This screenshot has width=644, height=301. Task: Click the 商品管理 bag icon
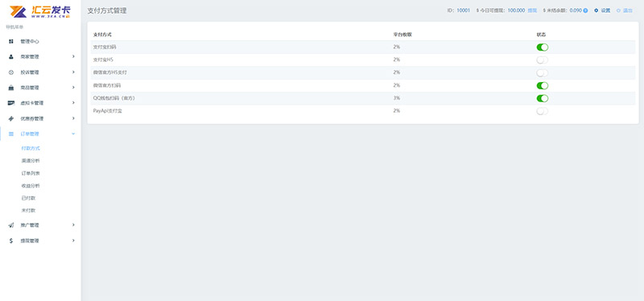coord(11,88)
